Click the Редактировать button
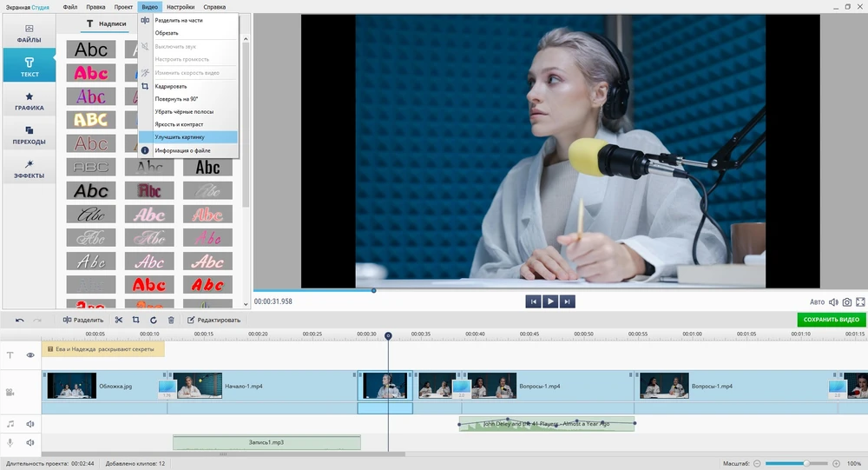868x470 pixels. [214, 320]
